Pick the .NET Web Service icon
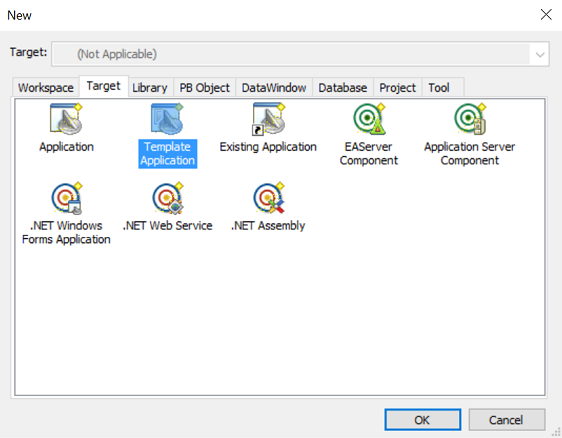This screenshot has width=562, height=438. click(168, 198)
